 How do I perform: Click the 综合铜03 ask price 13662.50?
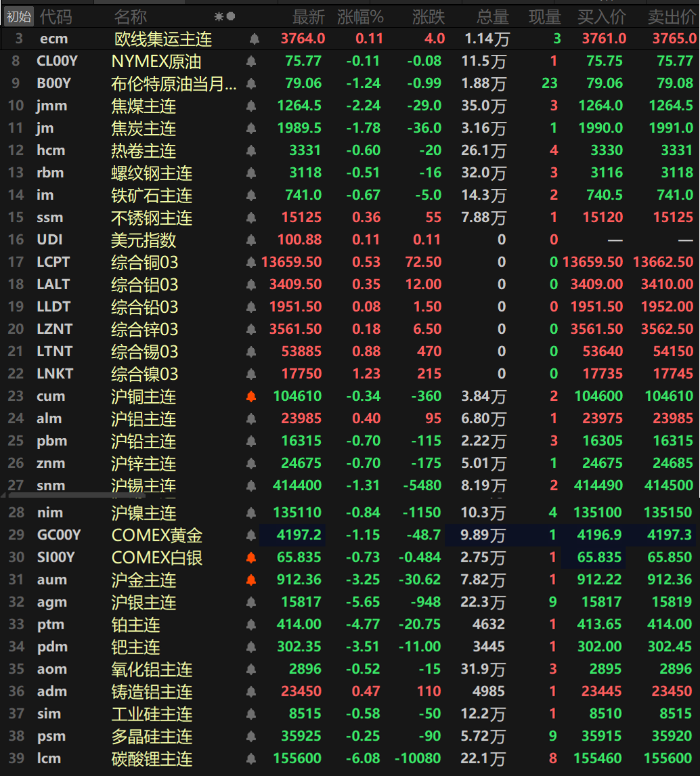coord(663,262)
